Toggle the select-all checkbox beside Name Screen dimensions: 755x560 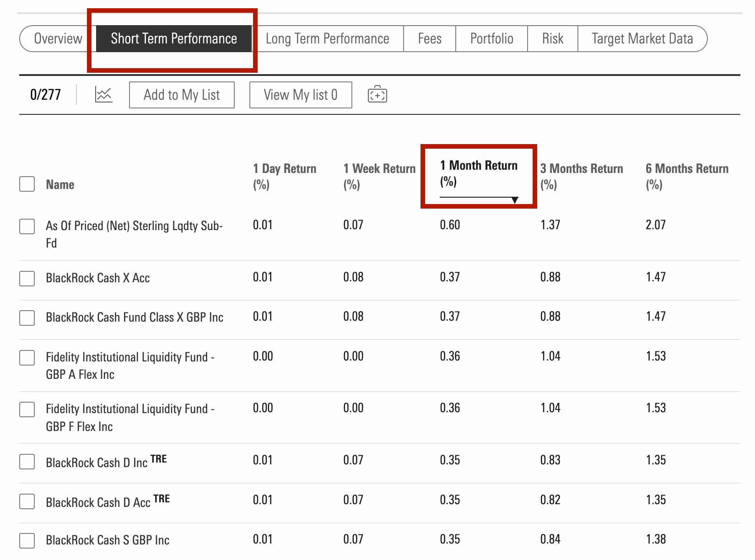(x=27, y=184)
